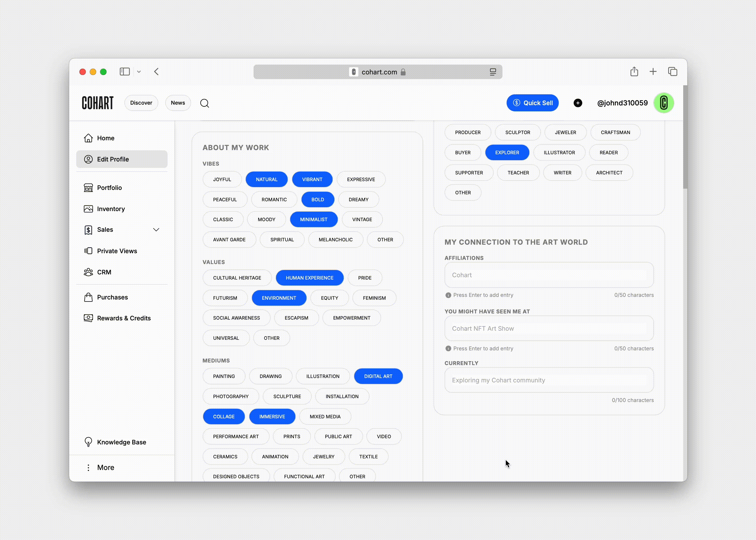Open Private Views in sidebar
This screenshot has width=756, height=540.
[122, 251]
